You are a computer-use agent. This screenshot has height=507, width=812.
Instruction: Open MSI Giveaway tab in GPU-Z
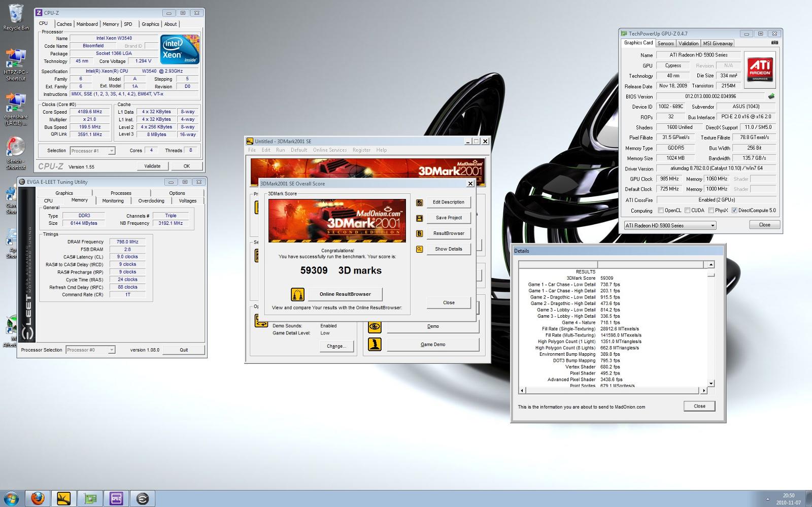point(718,44)
